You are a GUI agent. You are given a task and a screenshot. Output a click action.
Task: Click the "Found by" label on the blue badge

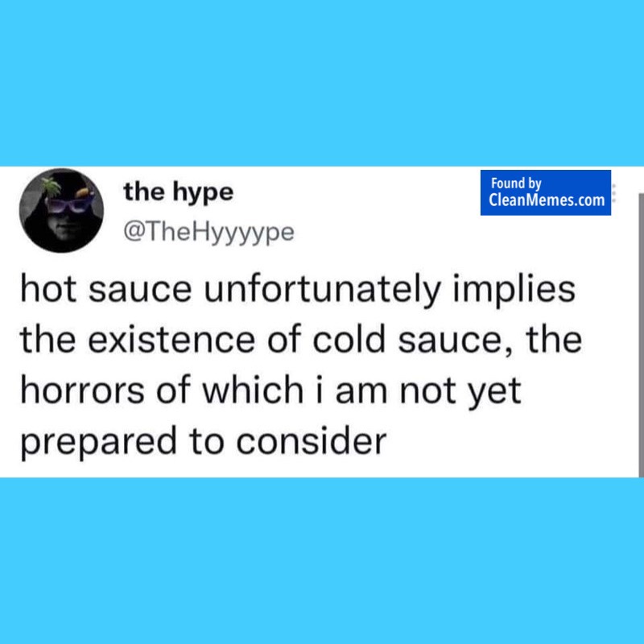coord(516,184)
